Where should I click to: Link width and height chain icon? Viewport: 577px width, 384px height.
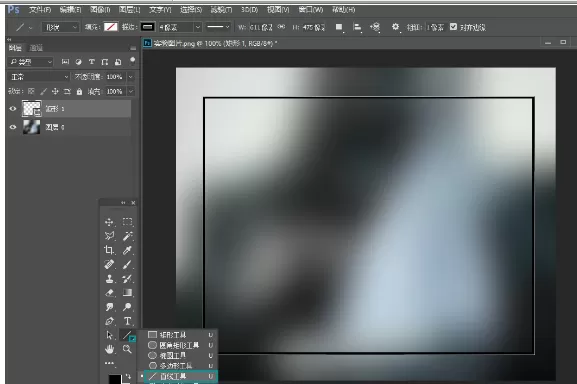(x=281, y=27)
